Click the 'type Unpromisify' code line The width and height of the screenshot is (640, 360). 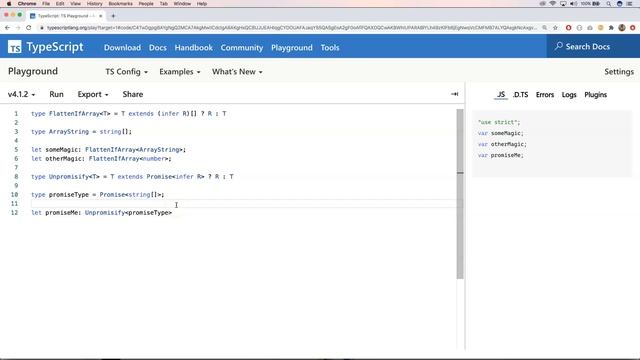132,176
